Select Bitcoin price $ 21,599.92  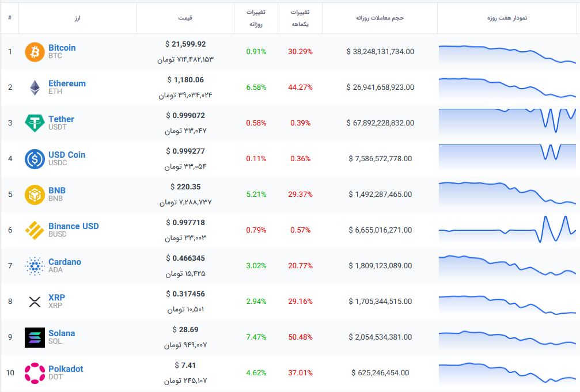tap(185, 44)
